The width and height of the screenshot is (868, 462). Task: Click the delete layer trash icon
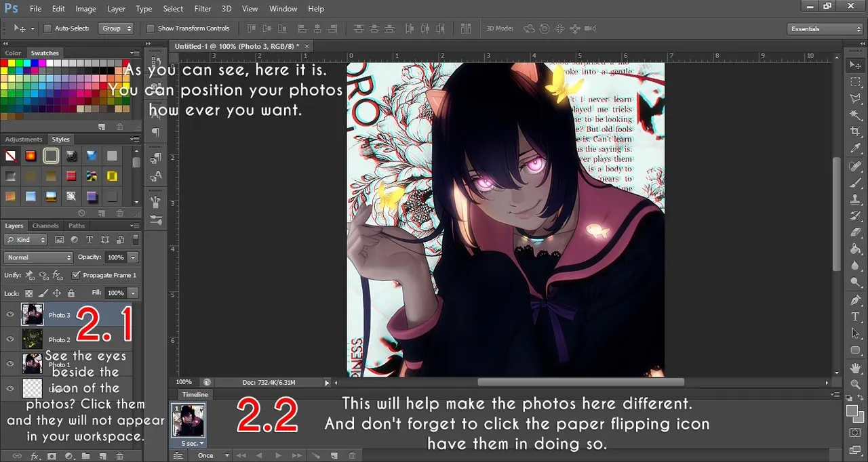120,456
